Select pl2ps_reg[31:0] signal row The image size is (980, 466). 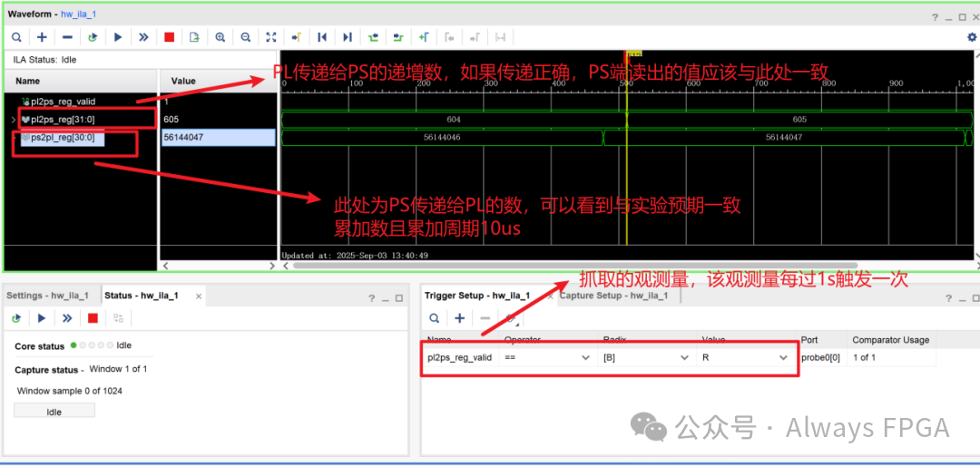click(63, 119)
